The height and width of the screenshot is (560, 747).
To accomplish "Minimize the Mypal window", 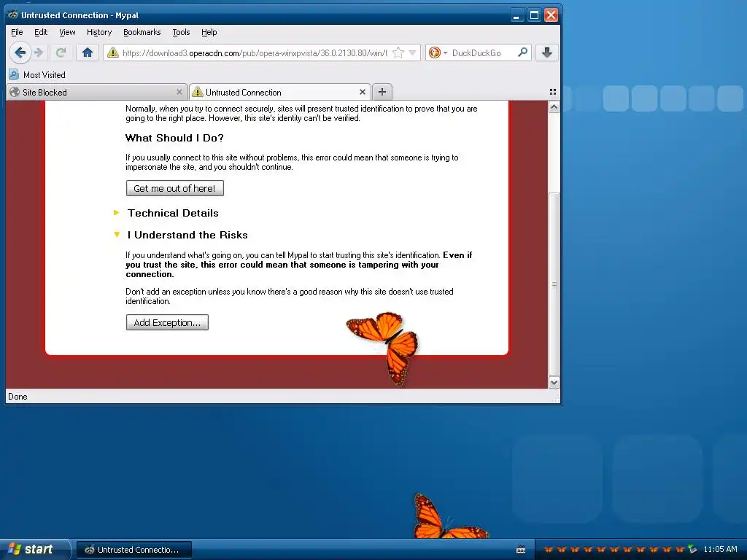I will click(517, 15).
